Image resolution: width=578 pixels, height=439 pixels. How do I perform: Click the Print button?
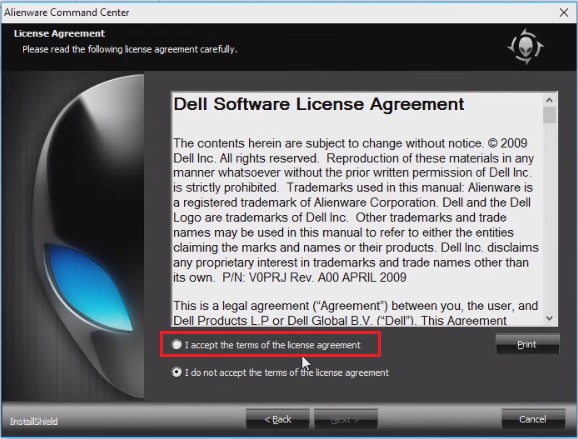point(527,344)
